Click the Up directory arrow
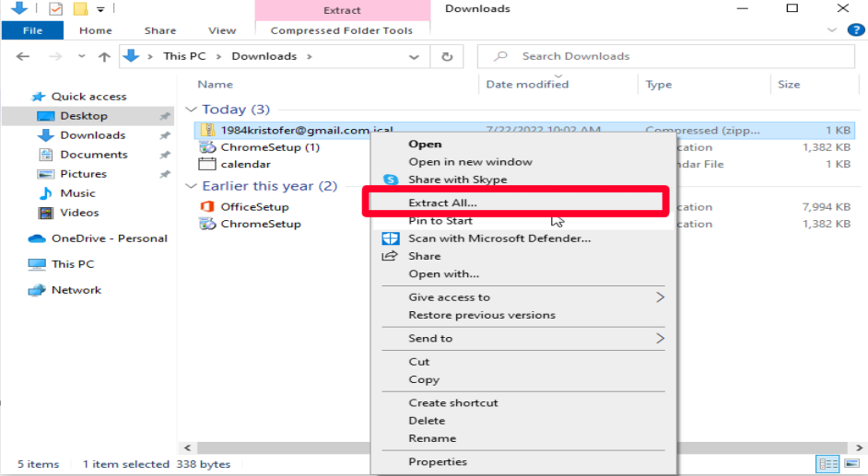Screen dimensions: 868x476 coord(104,56)
